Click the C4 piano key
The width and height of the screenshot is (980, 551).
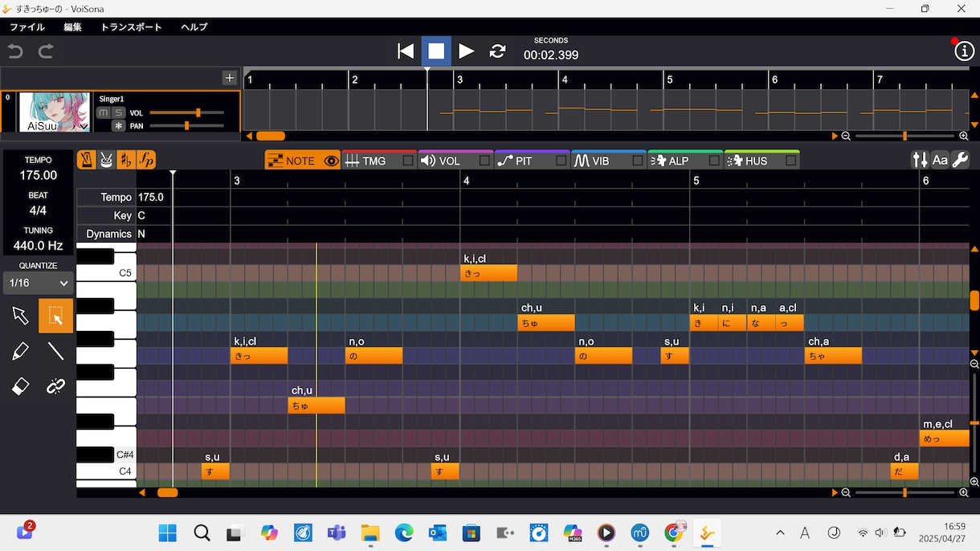pos(106,471)
